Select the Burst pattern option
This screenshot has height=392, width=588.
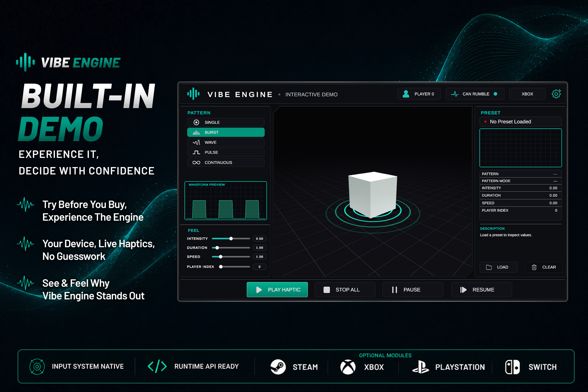226,132
